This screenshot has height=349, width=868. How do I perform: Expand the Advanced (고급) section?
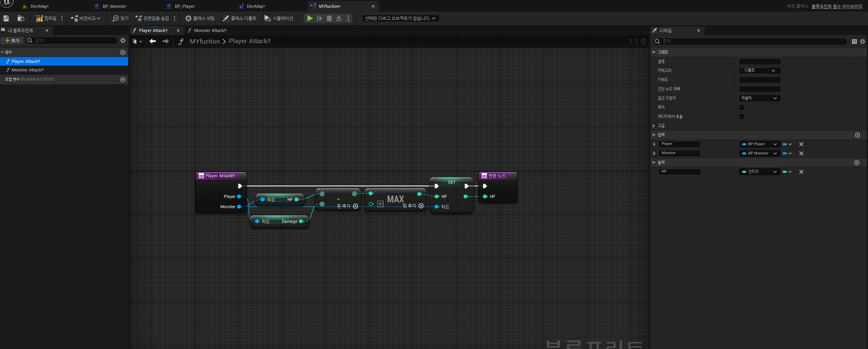(654, 126)
